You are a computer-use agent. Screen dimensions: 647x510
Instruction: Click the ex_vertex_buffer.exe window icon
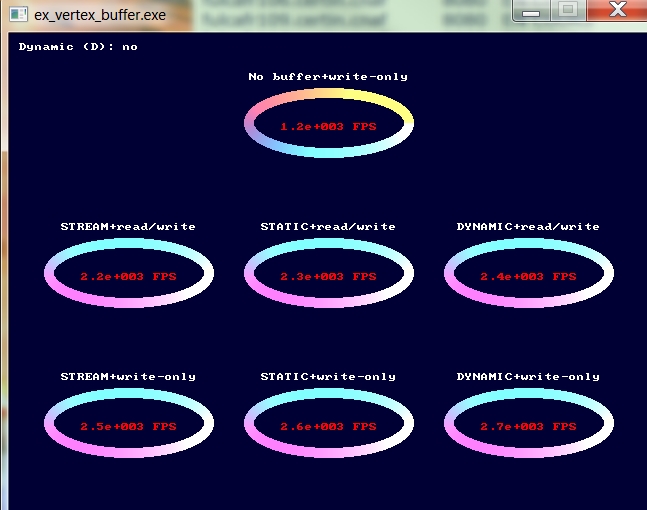point(17,16)
